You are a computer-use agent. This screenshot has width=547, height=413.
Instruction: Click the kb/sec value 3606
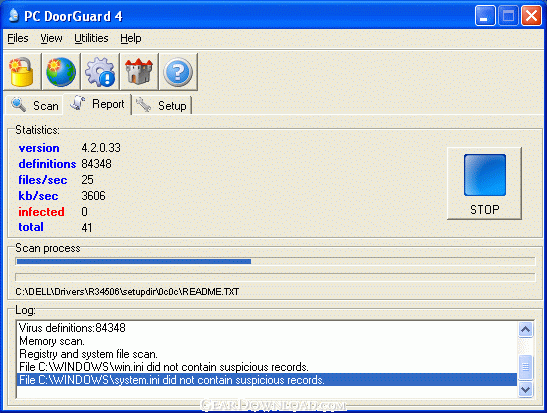(93, 196)
